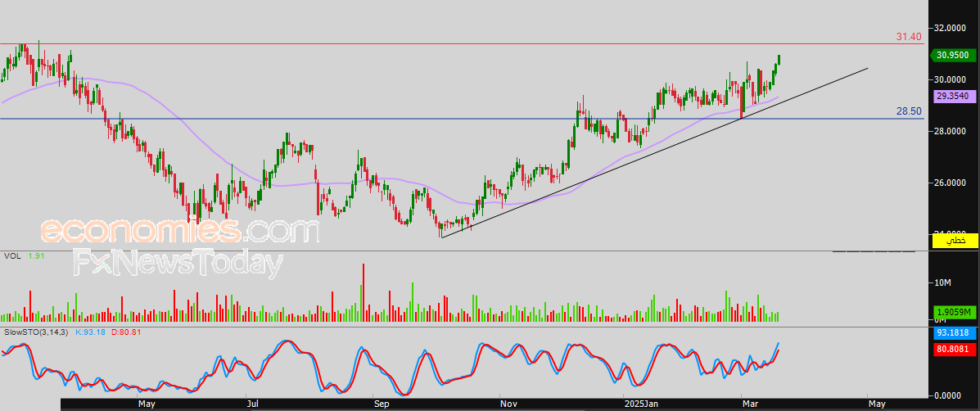
Task: Click the red 31.40 resistance label
Action: (909, 37)
